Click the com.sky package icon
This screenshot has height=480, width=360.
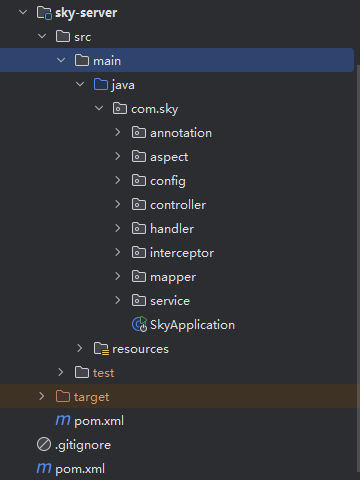click(x=120, y=108)
